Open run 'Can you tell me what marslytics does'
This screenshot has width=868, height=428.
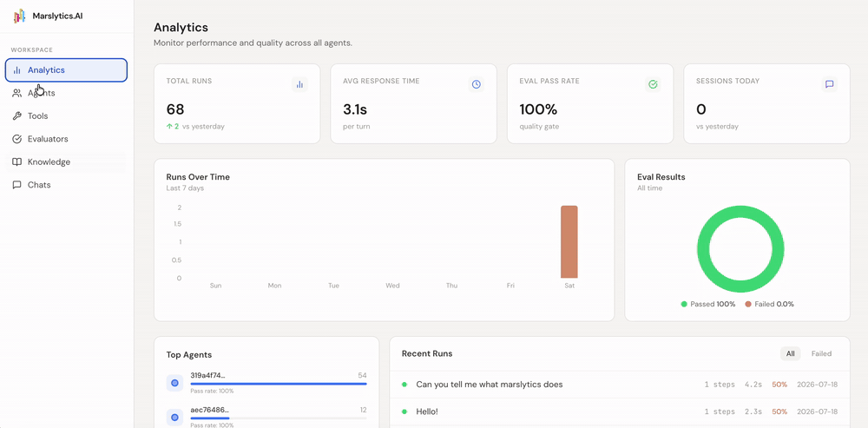620,385
